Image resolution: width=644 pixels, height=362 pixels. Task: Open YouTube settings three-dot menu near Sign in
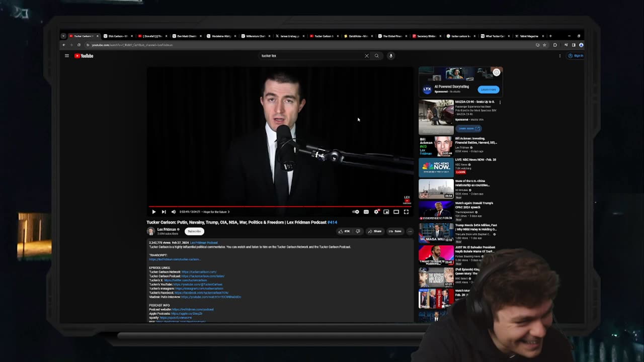(559, 56)
